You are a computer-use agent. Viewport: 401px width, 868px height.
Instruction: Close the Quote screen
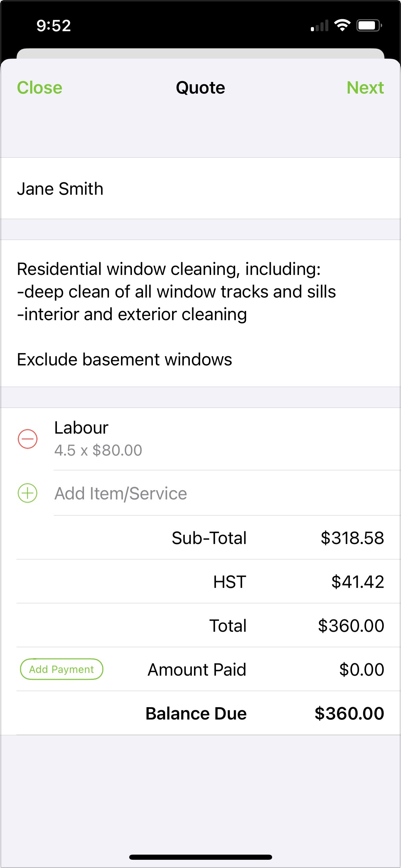(39, 88)
